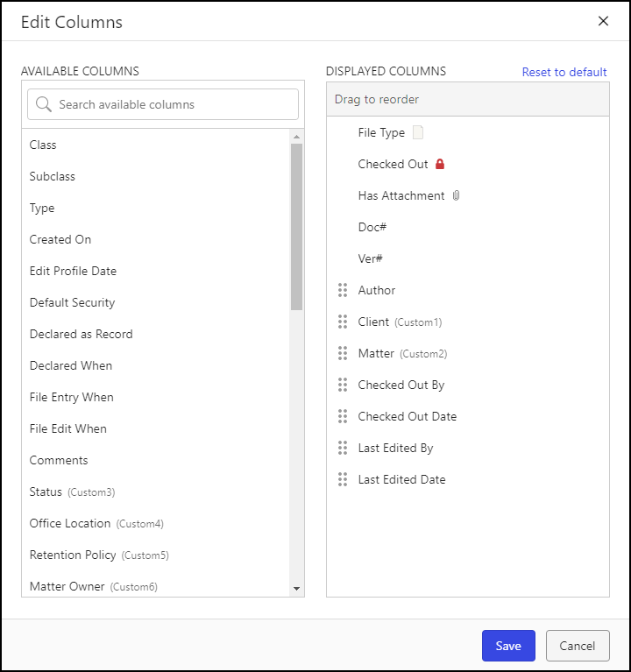Image resolution: width=631 pixels, height=672 pixels.
Task: Click the Reset to default link
Action: 564,72
